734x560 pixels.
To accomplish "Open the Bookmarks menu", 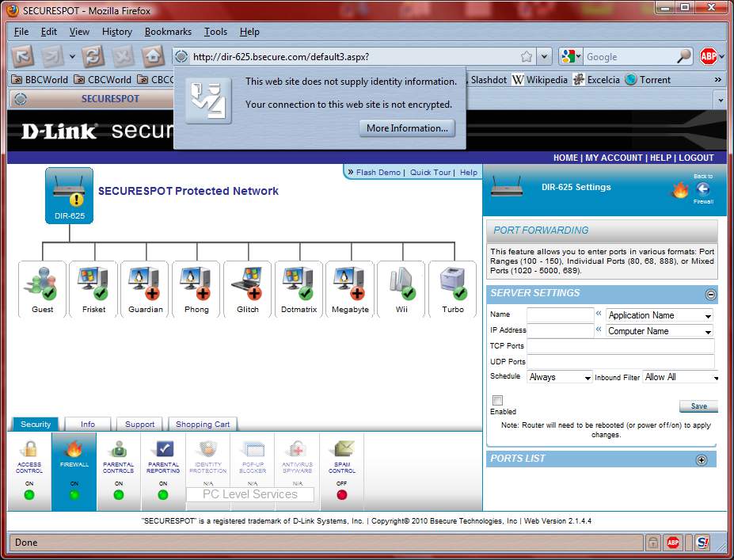I will pos(168,32).
